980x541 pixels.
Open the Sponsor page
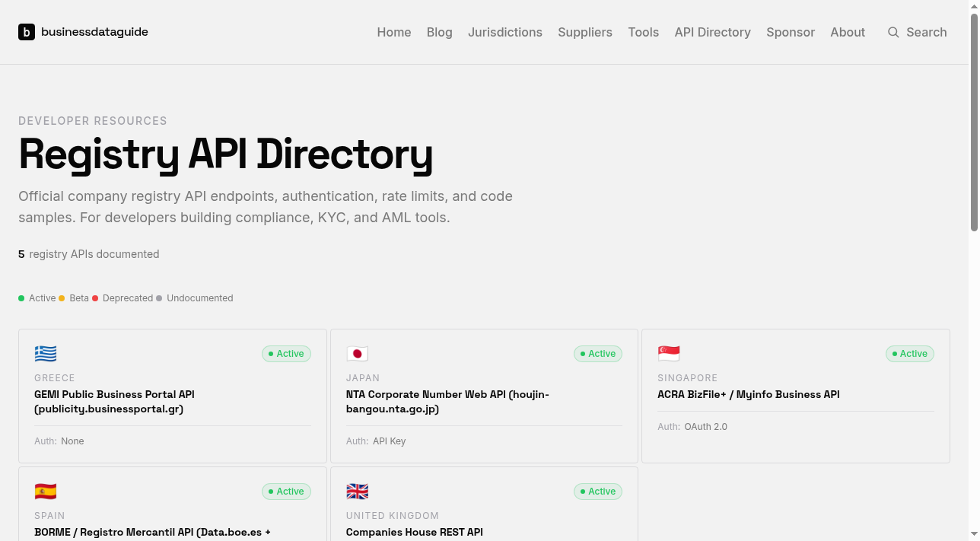point(791,32)
